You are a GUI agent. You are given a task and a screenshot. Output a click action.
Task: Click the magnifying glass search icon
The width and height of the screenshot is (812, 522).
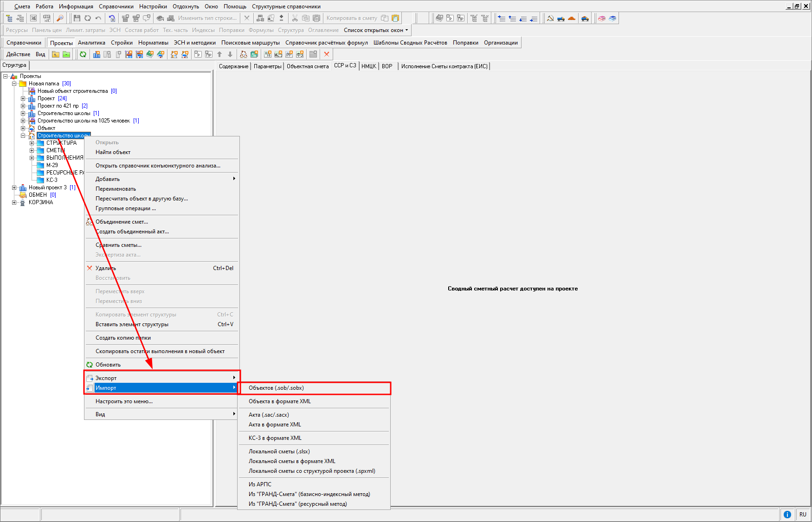tap(60, 18)
